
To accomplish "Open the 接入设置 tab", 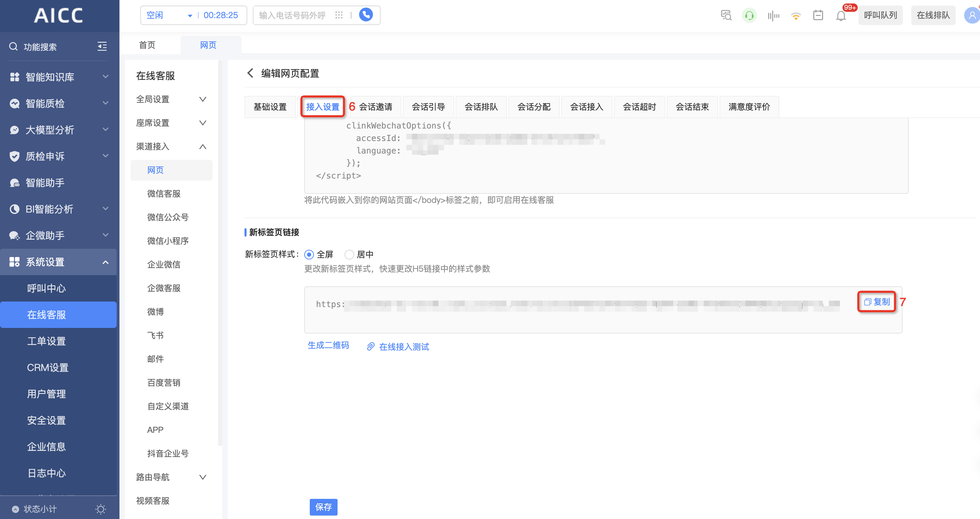I will coord(323,107).
